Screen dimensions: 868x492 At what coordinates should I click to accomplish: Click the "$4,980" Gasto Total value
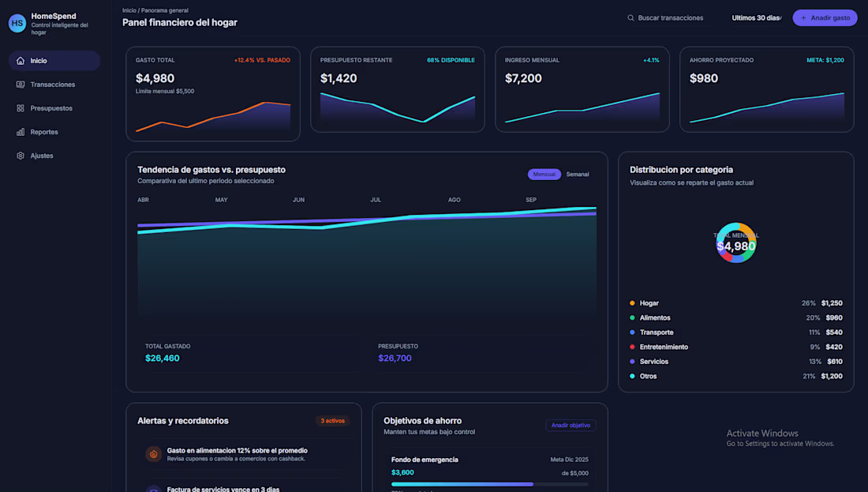pos(155,79)
